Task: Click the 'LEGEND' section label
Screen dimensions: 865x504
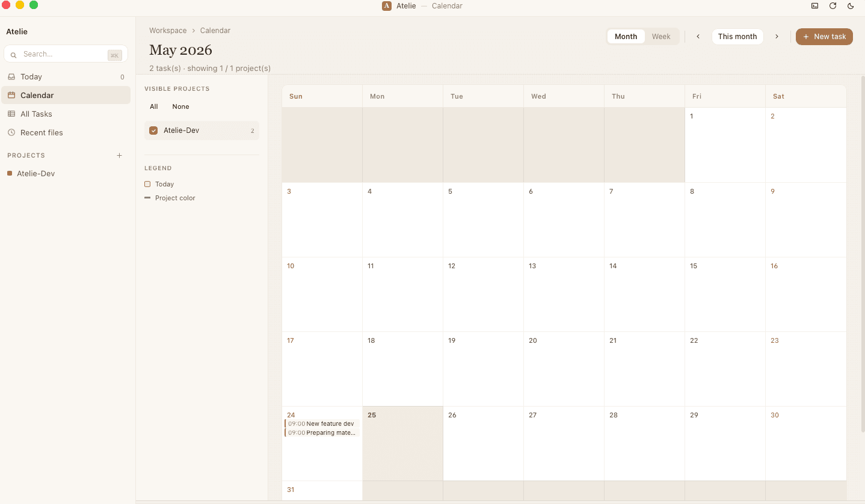Action: [158, 168]
